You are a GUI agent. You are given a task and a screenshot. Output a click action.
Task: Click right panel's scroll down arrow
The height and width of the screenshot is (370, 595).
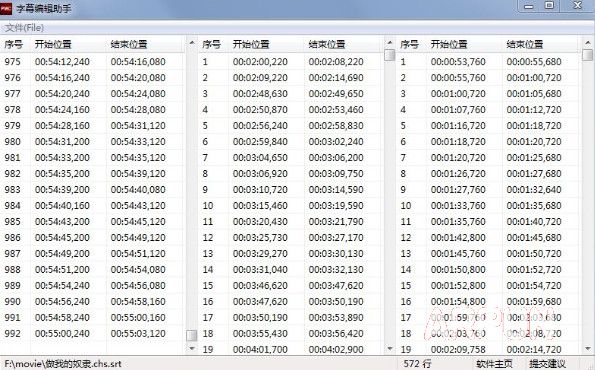587,348
